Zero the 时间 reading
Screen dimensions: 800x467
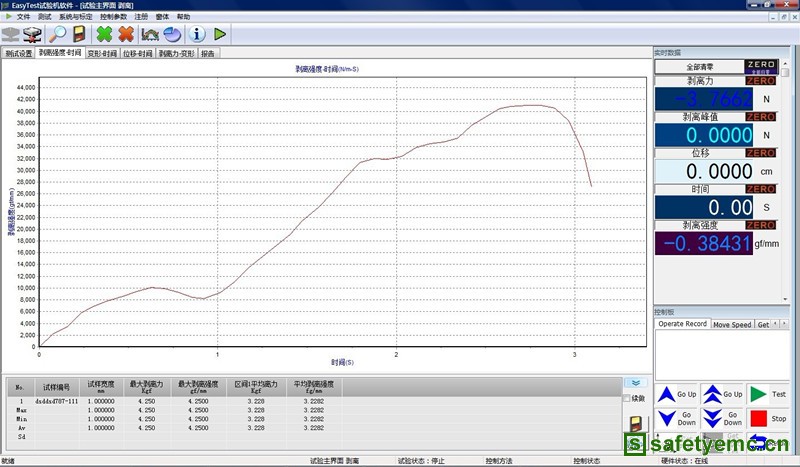[x=761, y=189]
